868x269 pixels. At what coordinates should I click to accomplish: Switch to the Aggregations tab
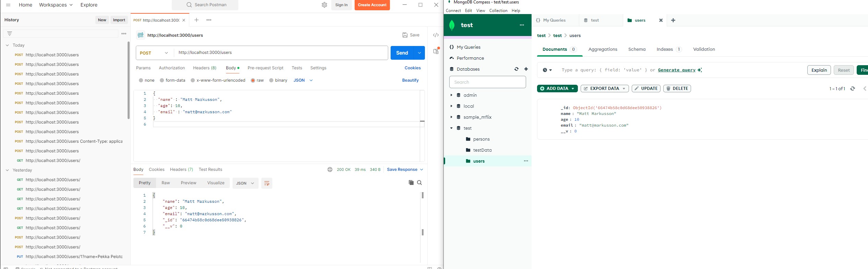(x=603, y=49)
